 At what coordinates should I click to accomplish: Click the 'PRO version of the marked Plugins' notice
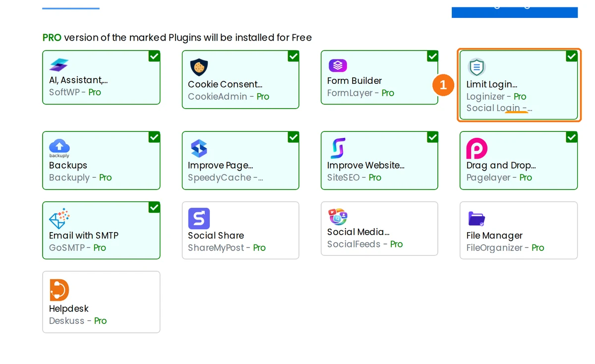(x=177, y=38)
